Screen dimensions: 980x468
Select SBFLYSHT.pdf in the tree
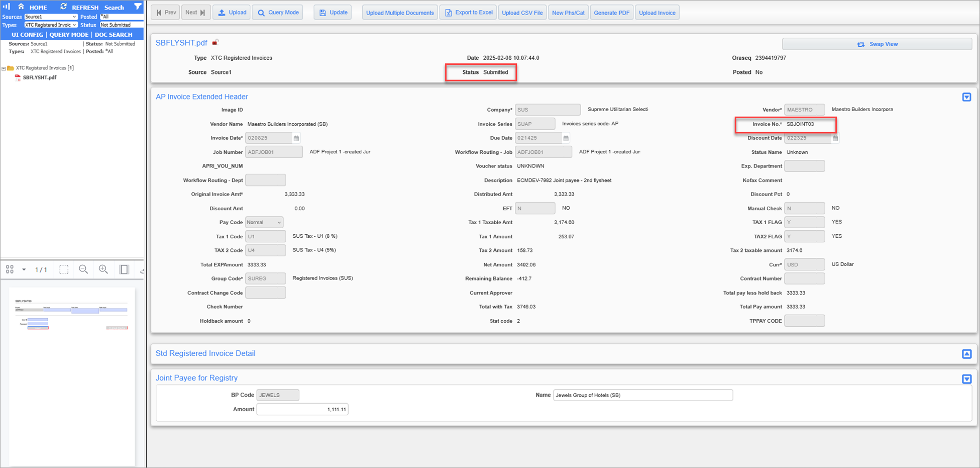pyautogui.click(x=40, y=77)
